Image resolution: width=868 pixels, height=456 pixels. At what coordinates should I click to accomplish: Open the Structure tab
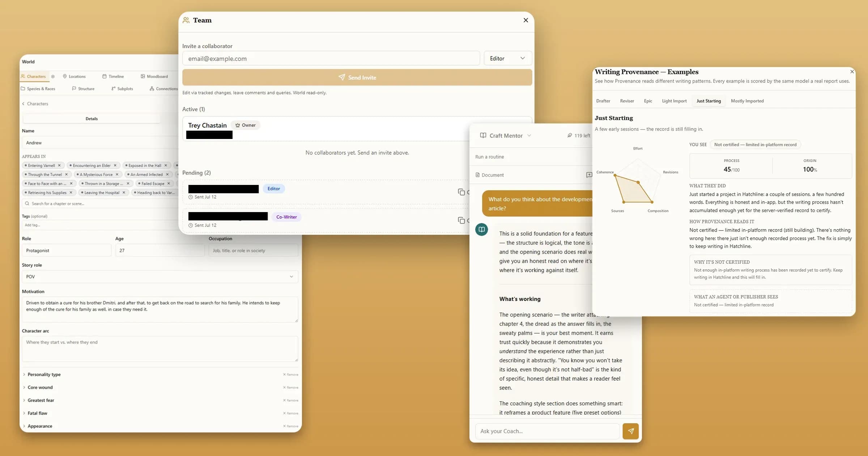tap(83, 89)
